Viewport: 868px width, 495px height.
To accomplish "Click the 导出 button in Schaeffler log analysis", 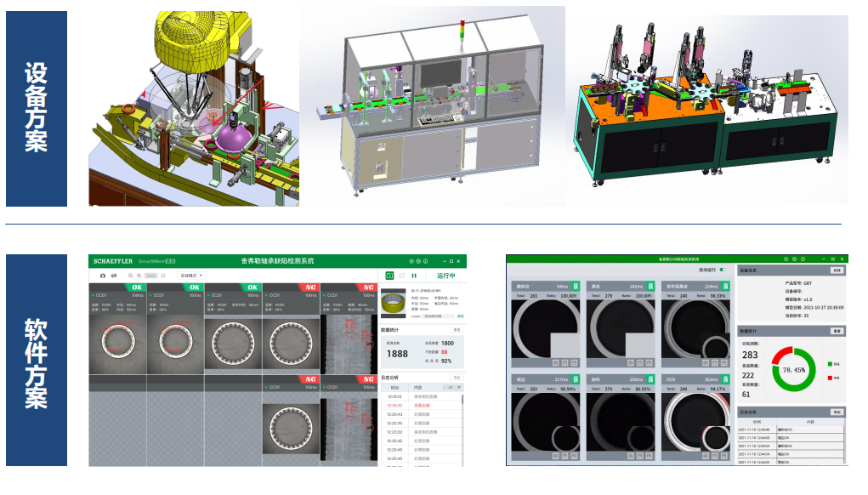I will point(457,377).
